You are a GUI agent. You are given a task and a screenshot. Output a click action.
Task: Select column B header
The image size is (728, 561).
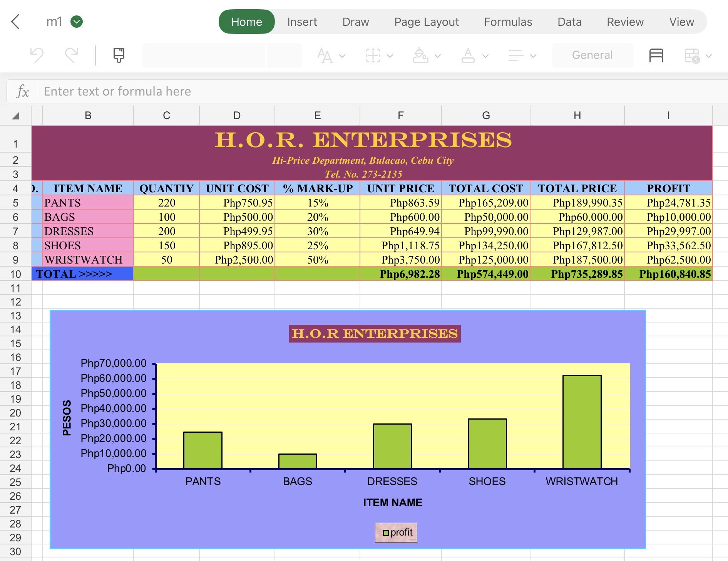[88, 116]
